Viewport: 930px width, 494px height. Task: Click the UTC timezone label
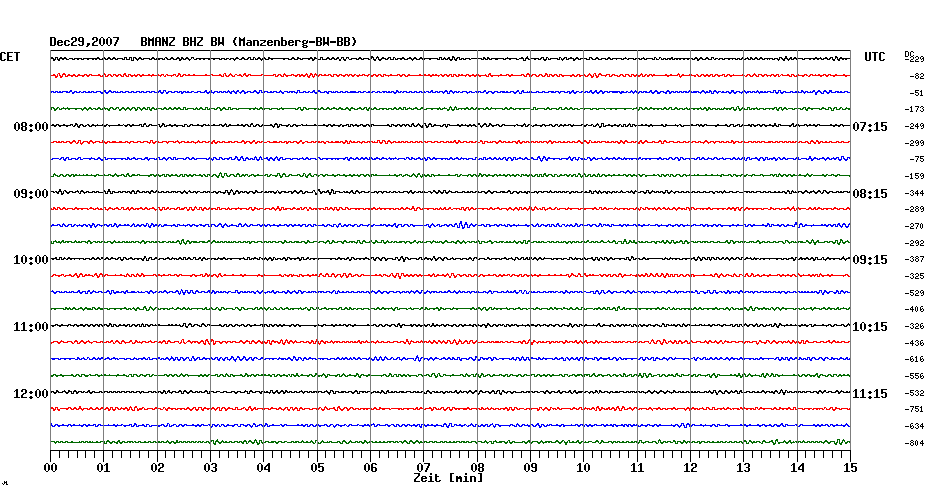(x=875, y=57)
